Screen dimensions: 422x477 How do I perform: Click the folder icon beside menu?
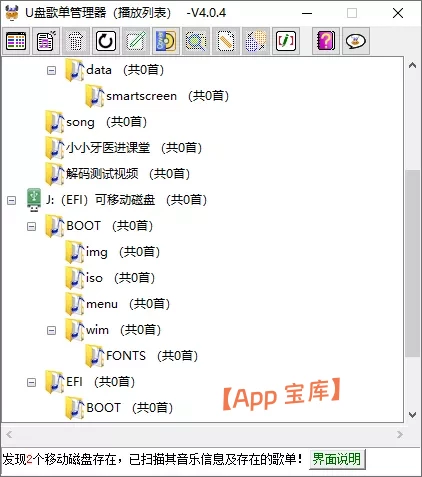click(x=75, y=304)
